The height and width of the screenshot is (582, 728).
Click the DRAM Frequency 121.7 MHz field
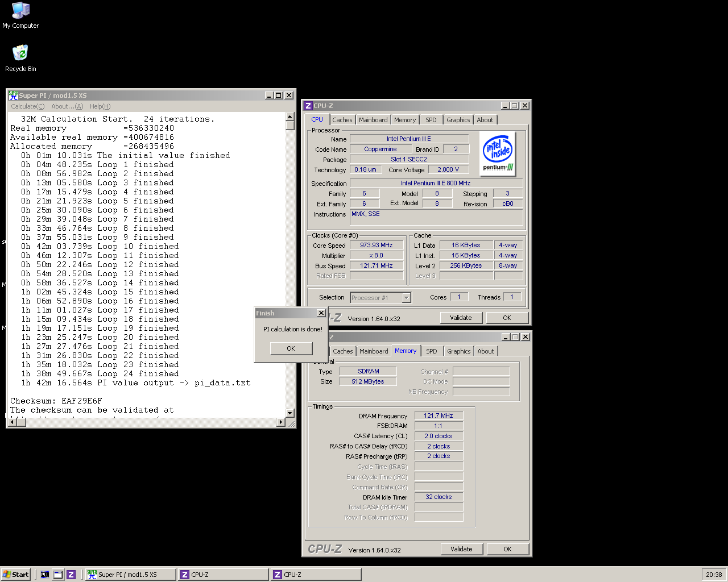coord(439,415)
